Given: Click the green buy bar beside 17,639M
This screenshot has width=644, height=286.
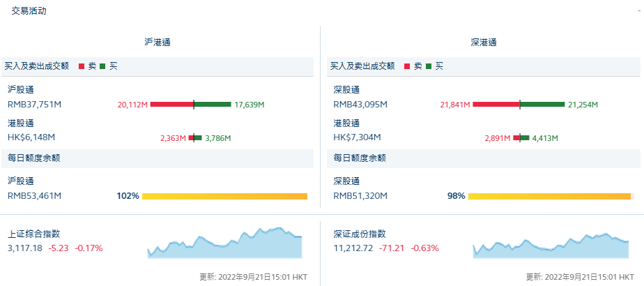Looking at the screenshot, I should coord(213,105).
